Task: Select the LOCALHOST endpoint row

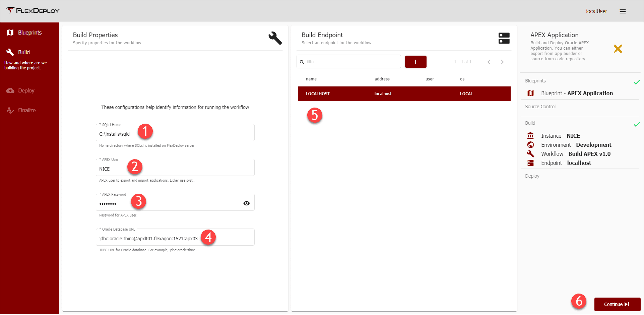Action: tap(404, 94)
